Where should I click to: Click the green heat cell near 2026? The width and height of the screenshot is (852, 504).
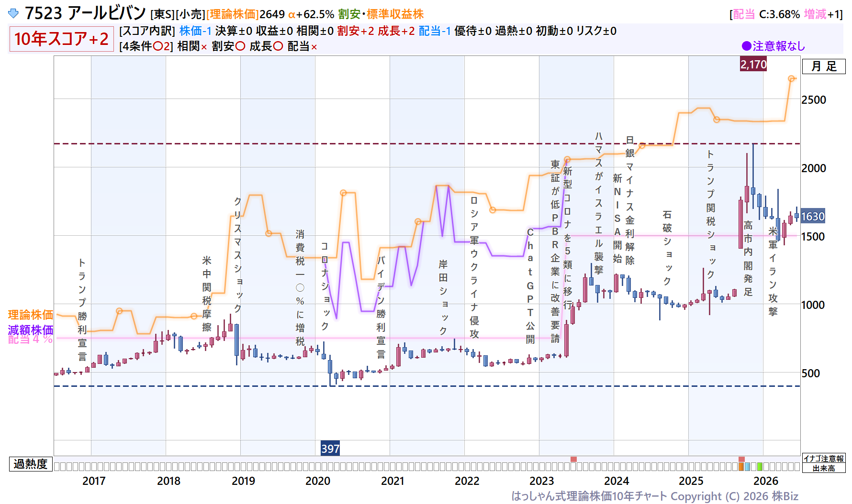coord(760,467)
